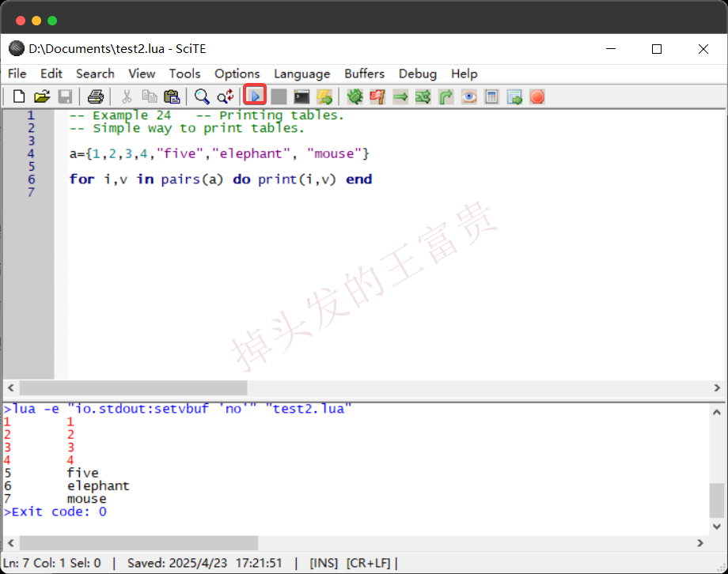Click output pane horizontal scrollbar right arrow

(700, 542)
